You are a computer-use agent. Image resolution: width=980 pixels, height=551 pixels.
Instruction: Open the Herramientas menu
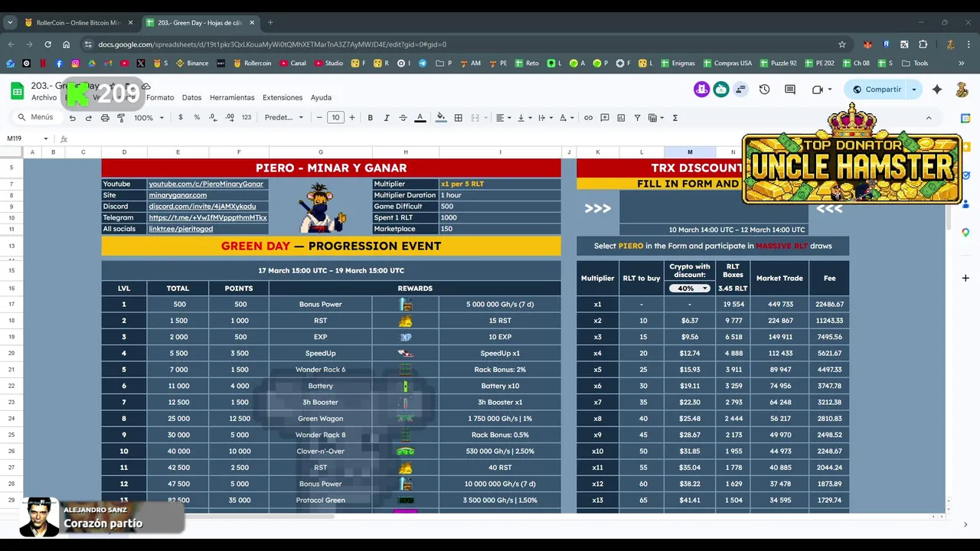[x=232, y=98]
